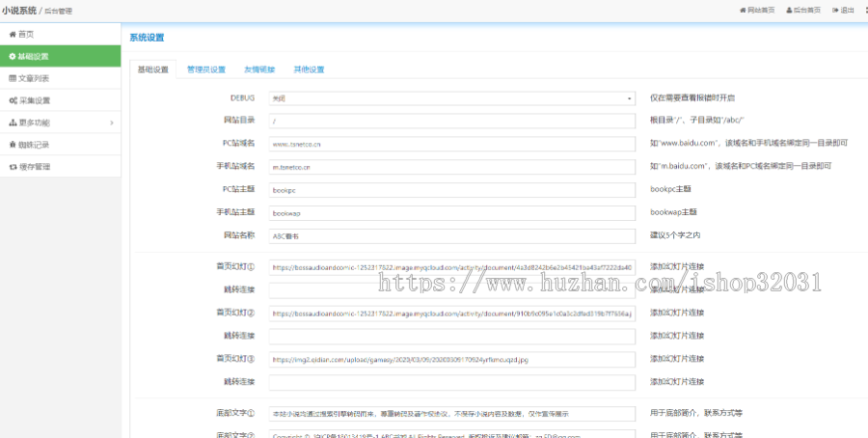Click the 系统设置 page heading
This screenshot has height=438, width=868.
[x=147, y=38]
